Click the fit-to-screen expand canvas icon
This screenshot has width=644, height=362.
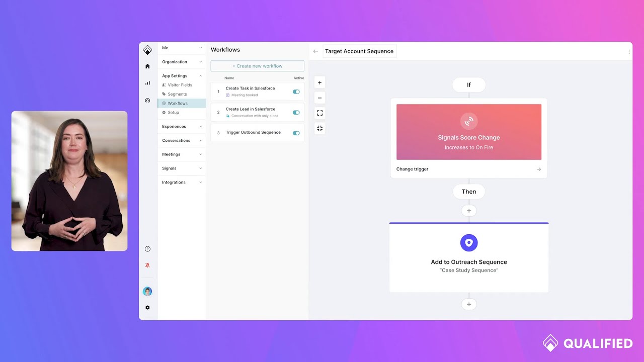coord(319,113)
